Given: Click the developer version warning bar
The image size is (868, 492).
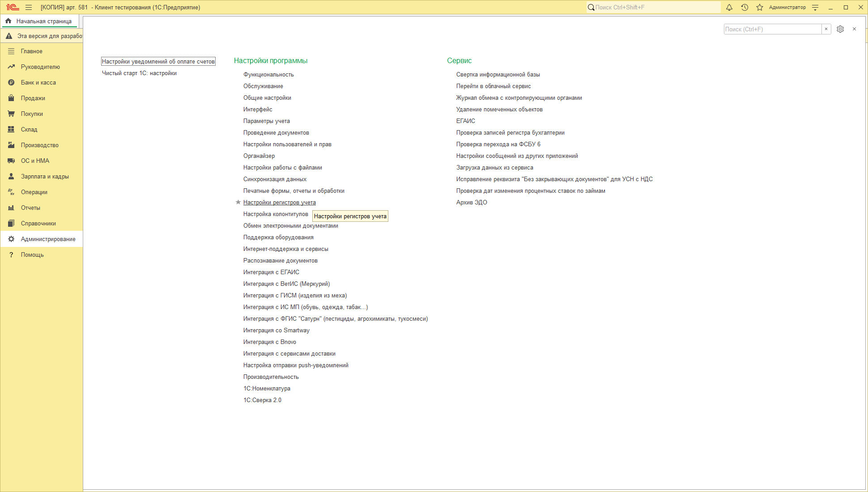Looking at the screenshot, I should pos(42,36).
